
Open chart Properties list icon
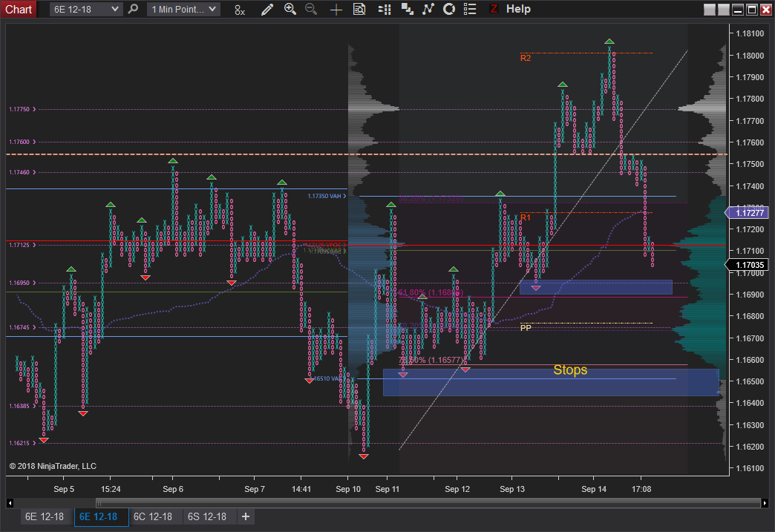[x=470, y=9]
